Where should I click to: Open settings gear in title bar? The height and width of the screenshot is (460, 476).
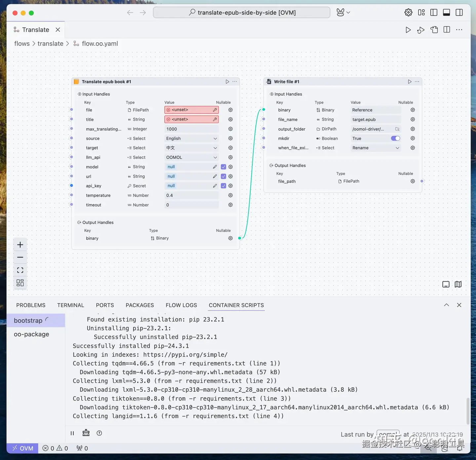pos(409,13)
